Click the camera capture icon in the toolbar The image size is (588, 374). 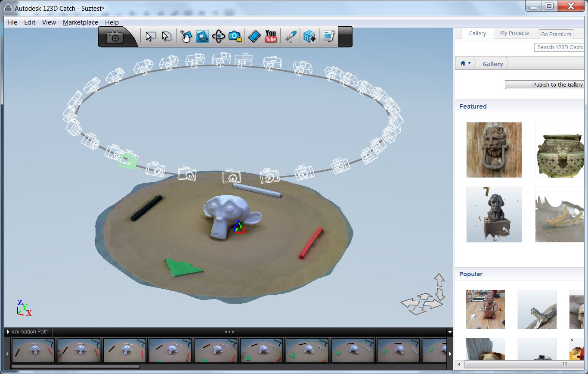point(115,37)
